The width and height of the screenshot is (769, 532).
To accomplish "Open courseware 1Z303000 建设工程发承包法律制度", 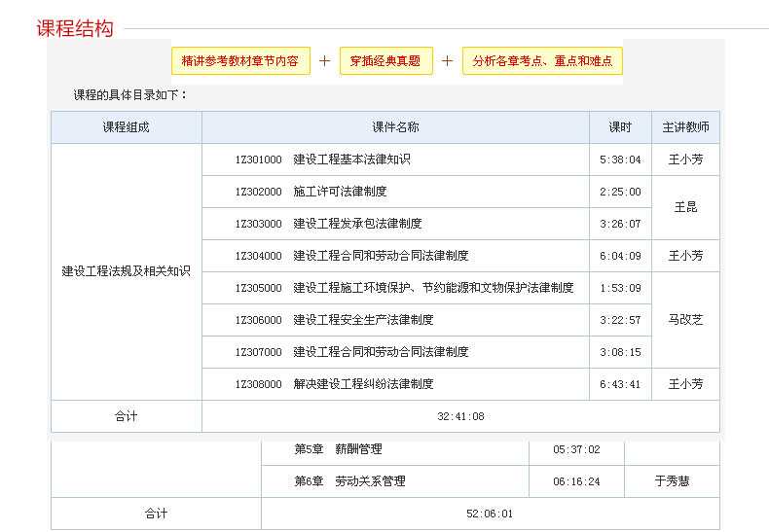I will (357, 224).
